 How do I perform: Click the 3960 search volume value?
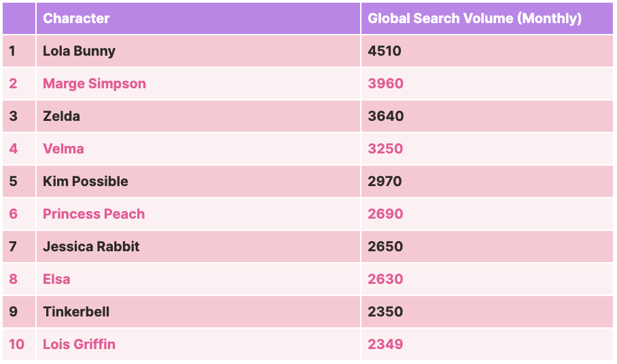point(386,84)
